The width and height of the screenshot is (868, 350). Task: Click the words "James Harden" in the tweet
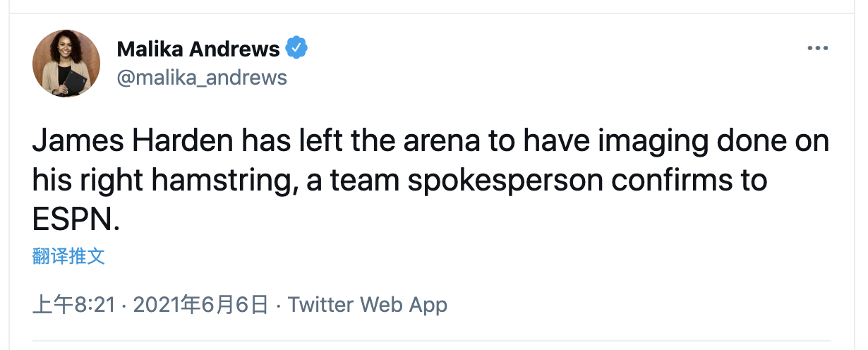[133, 142]
